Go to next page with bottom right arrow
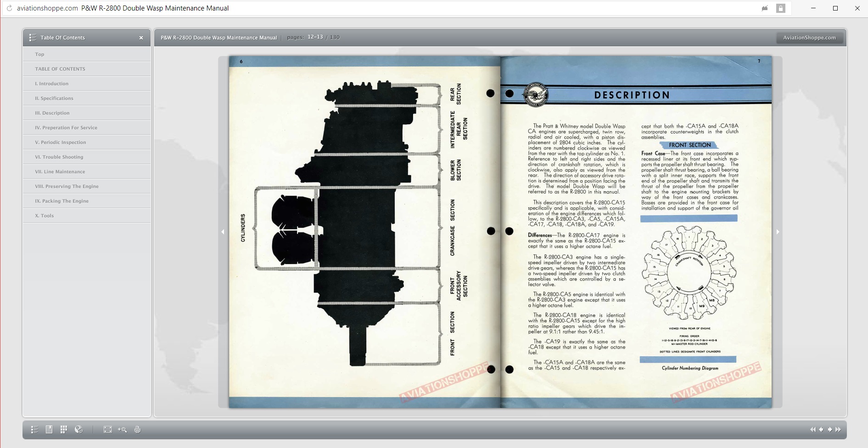Screen dimensions: 868x448 830,430
